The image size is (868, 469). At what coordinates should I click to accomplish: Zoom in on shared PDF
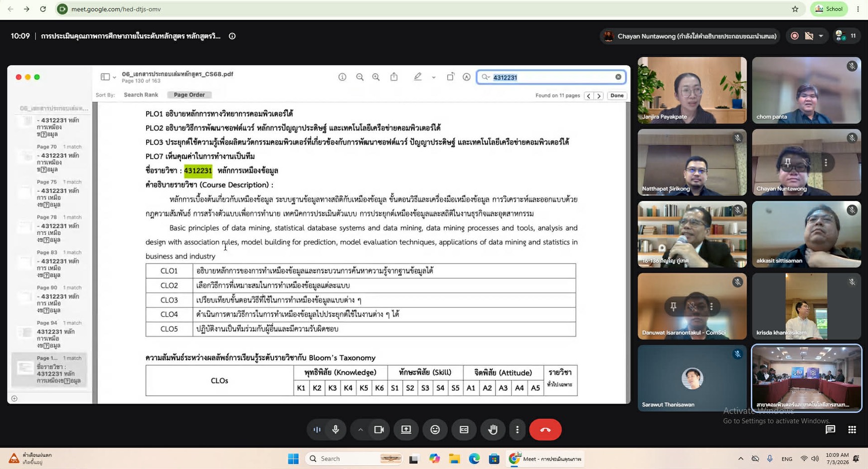376,77
